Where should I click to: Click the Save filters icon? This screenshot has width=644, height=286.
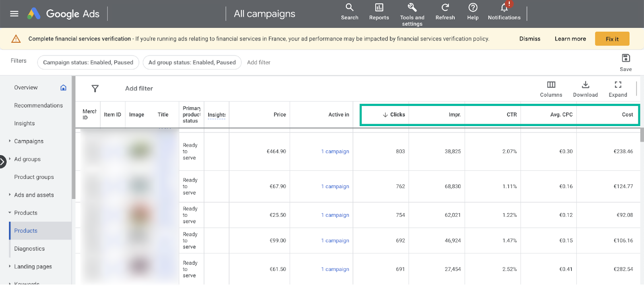[625, 58]
